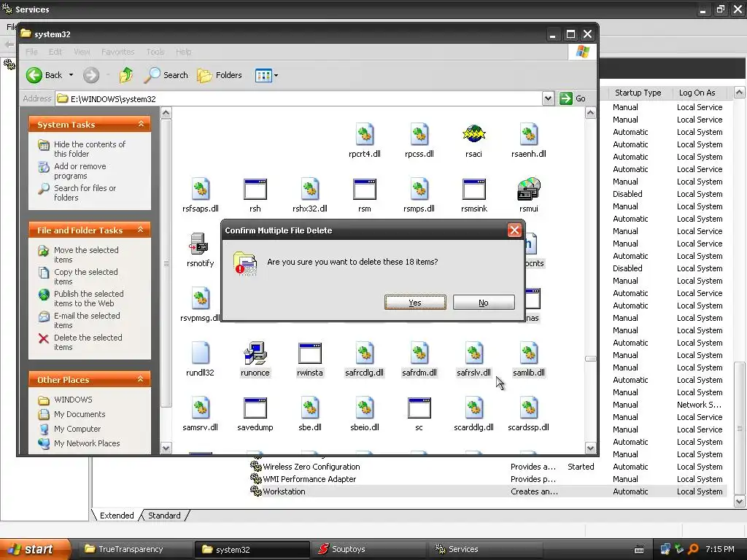Image resolution: width=747 pixels, height=560 pixels.
Task: Collapse the System Tasks panel
Action: pos(141,124)
